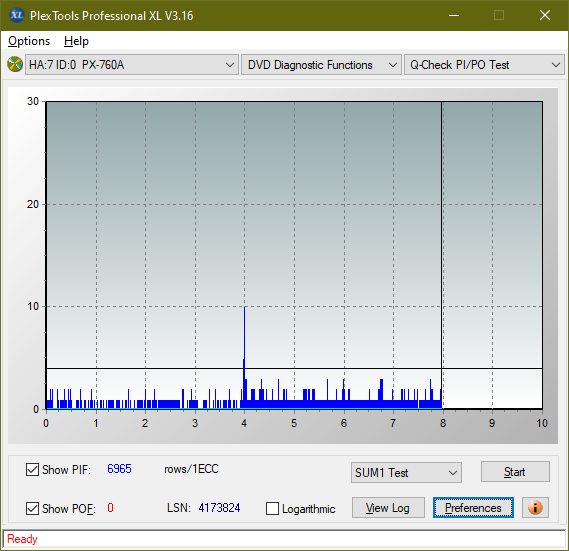
Task: Click the rows/1ECC label
Action: tap(191, 469)
